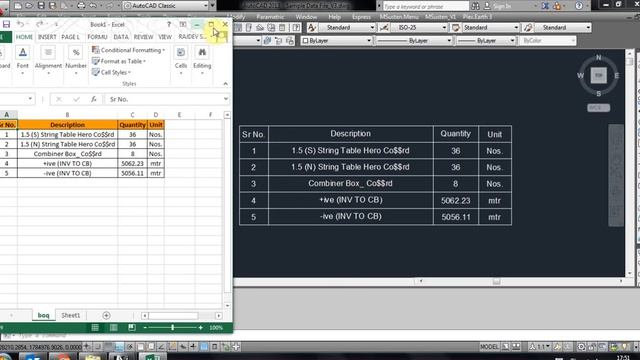Click Excel zoom-in plus button
This screenshot has height=360, width=640.
[200, 327]
